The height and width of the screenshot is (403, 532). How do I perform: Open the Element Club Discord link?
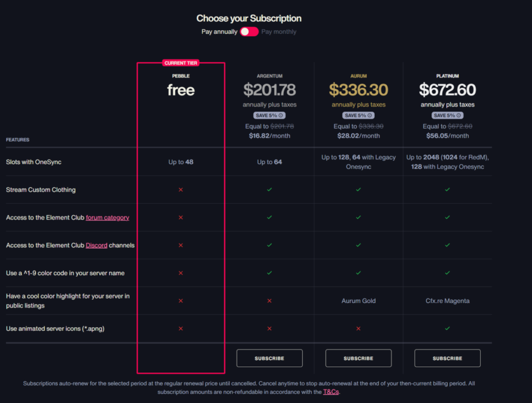point(97,245)
